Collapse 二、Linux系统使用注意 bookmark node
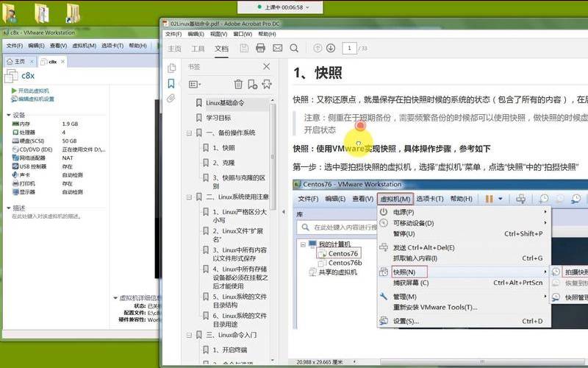 click(189, 197)
